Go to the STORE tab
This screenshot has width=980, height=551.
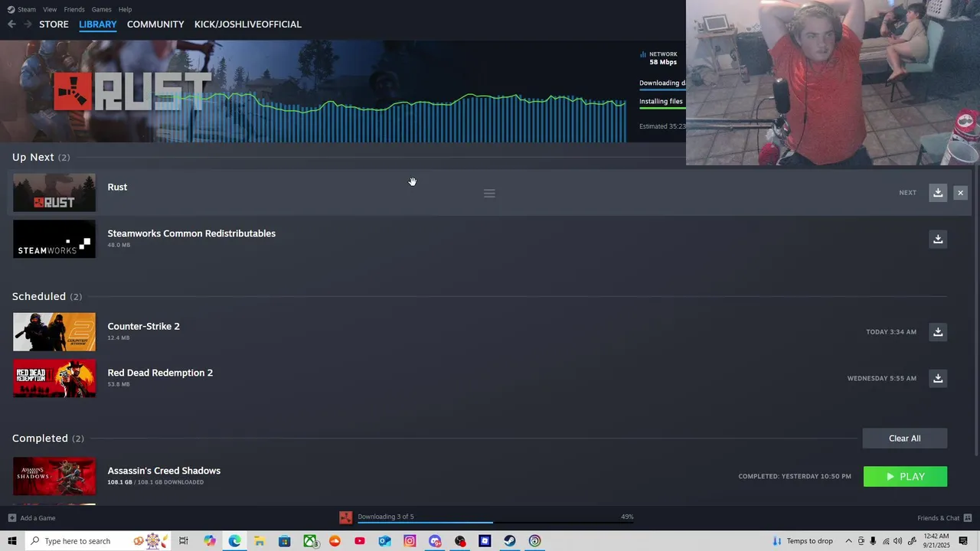[54, 24]
